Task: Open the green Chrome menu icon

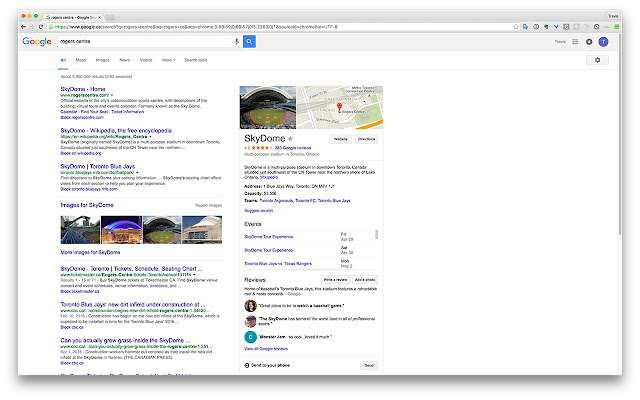Action: click(x=617, y=27)
